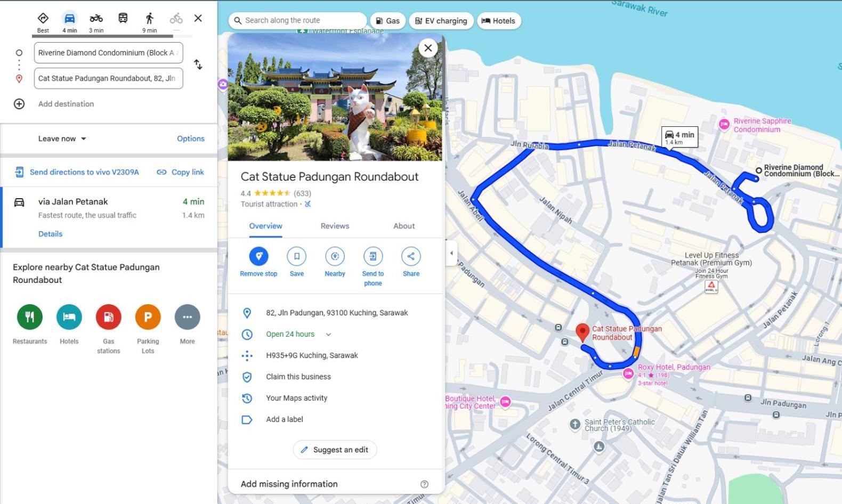842x504 pixels.
Task: Close the directions panel
Action: (198, 18)
